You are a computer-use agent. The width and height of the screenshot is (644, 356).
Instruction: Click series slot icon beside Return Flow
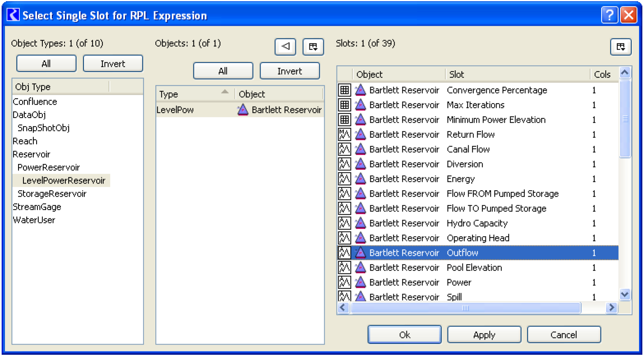click(x=344, y=135)
